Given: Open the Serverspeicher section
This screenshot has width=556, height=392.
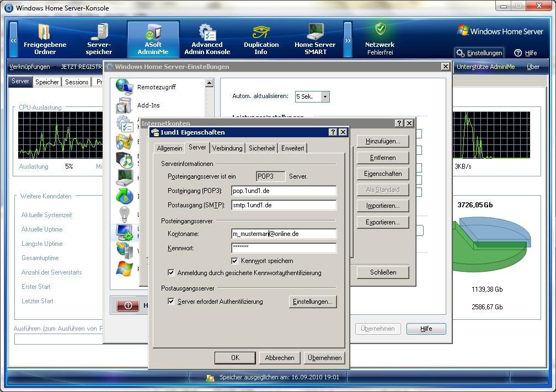Looking at the screenshot, I should point(99,39).
